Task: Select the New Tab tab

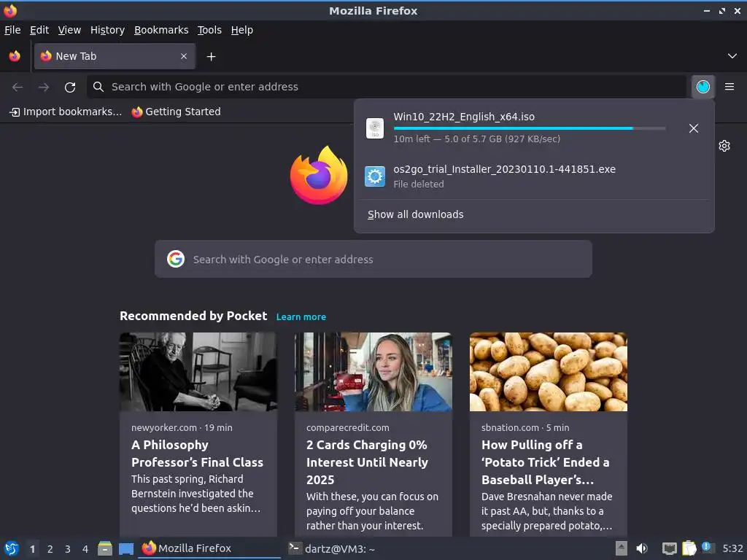Action: [115, 56]
